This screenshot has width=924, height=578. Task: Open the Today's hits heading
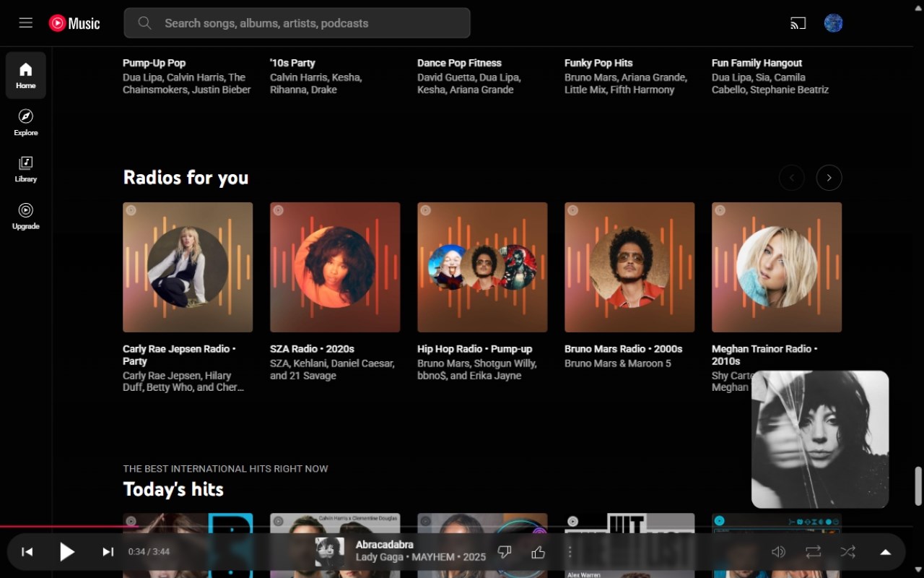173,489
